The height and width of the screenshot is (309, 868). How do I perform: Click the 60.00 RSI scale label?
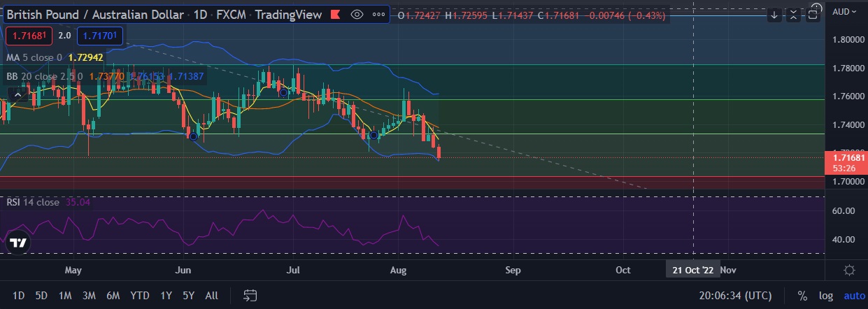843,211
